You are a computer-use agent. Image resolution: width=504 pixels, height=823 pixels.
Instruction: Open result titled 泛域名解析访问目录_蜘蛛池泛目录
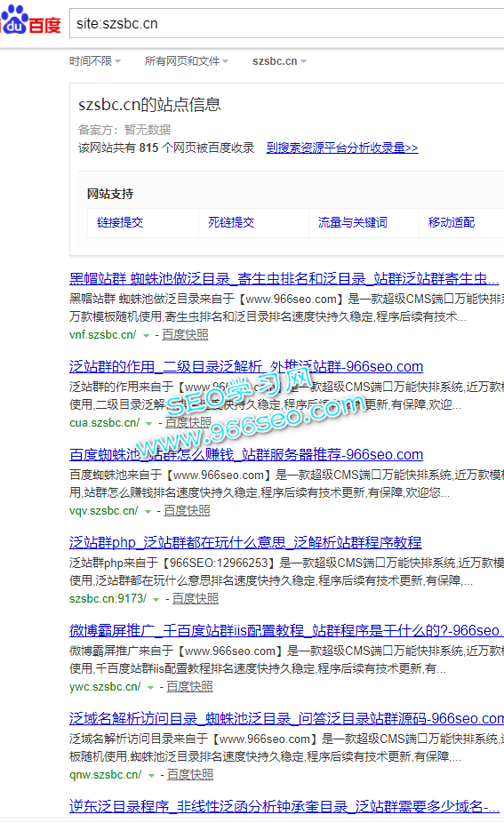point(286,718)
